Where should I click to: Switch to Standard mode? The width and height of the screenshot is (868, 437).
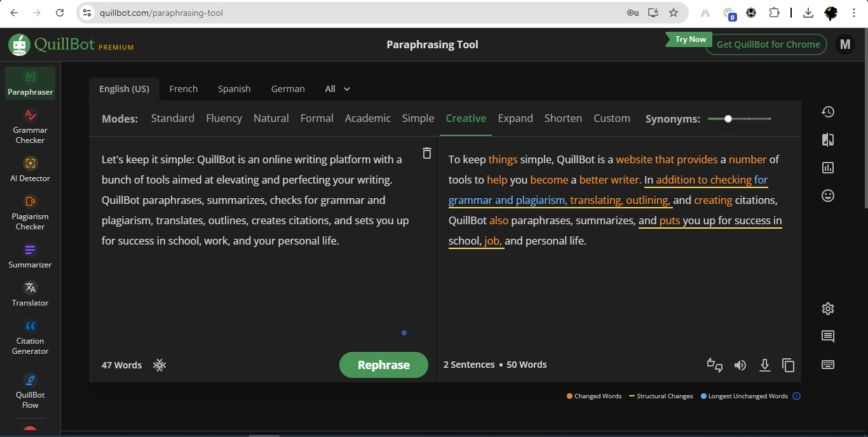(x=173, y=118)
